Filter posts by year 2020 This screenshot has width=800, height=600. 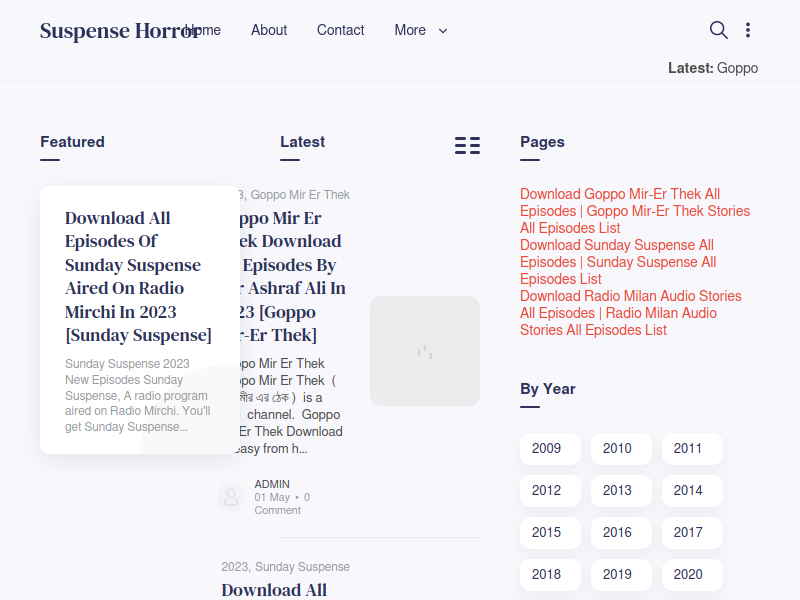tap(688, 575)
